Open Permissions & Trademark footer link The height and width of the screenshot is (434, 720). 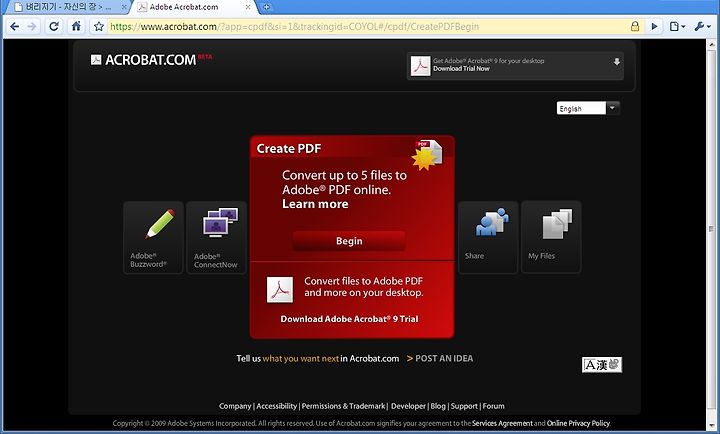343,406
